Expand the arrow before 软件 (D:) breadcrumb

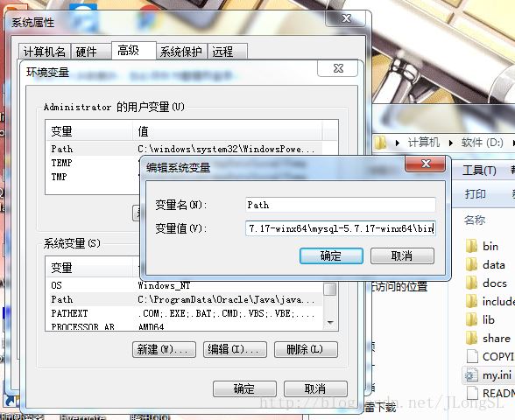click(x=451, y=143)
